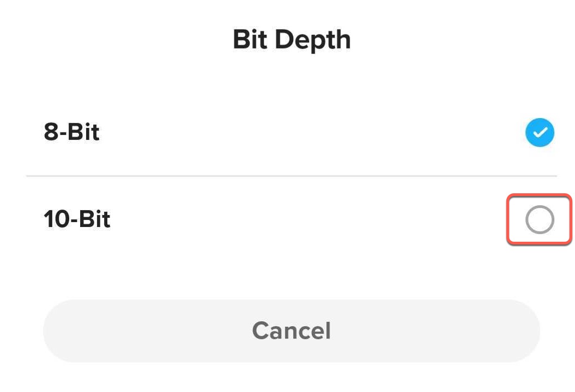Click the divider area between the two options
The height and width of the screenshot is (392, 575).
[292, 175]
